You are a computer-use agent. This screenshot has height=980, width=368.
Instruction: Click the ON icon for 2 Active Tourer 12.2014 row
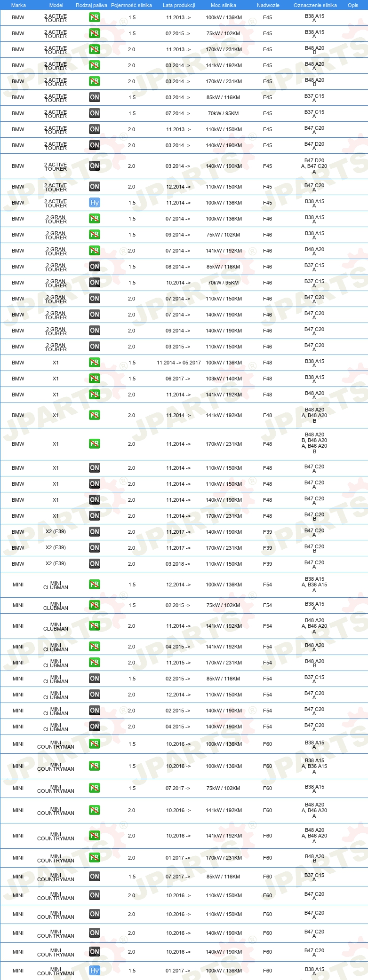[95, 187]
